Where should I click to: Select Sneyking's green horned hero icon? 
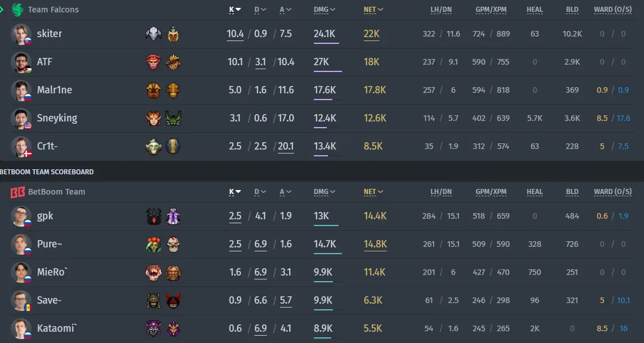[x=173, y=118]
